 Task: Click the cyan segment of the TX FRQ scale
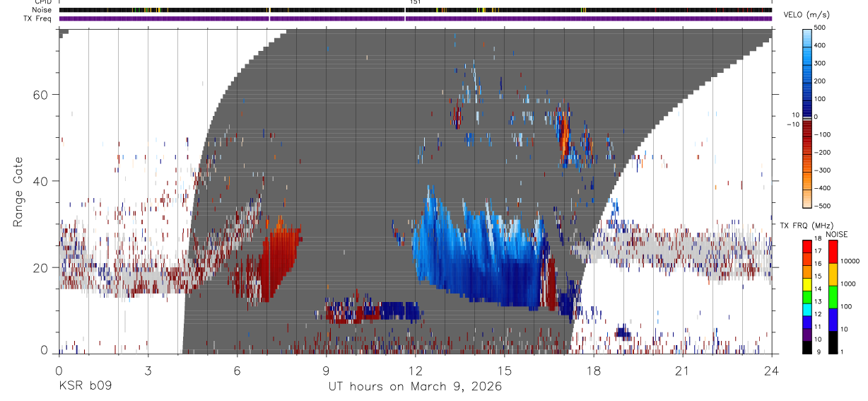point(807,310)
